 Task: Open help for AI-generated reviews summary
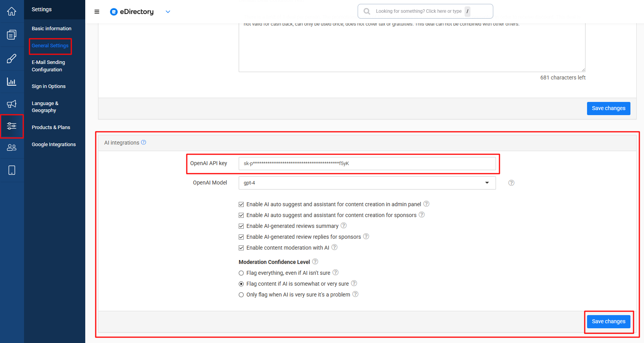(x=344, y=226)
